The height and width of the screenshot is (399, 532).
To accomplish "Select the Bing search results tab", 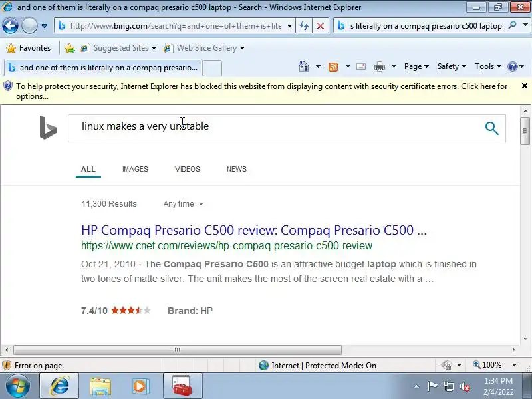I will [103, 68].
